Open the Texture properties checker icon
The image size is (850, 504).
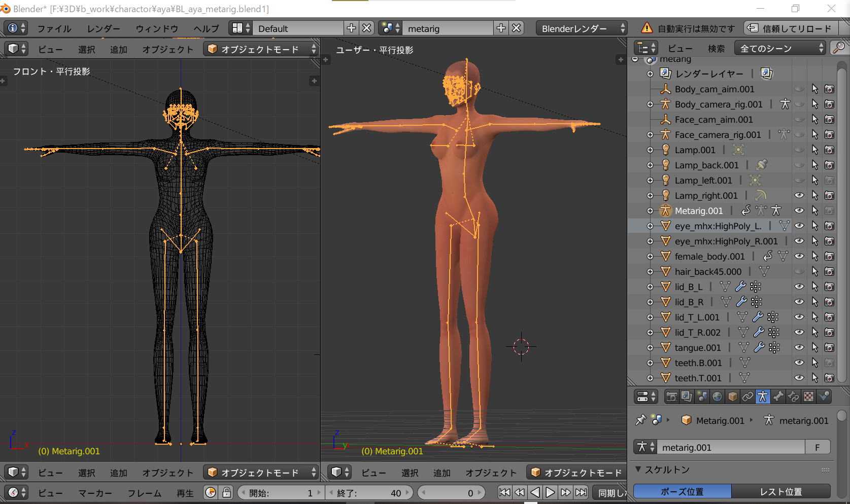coord(809,397)
